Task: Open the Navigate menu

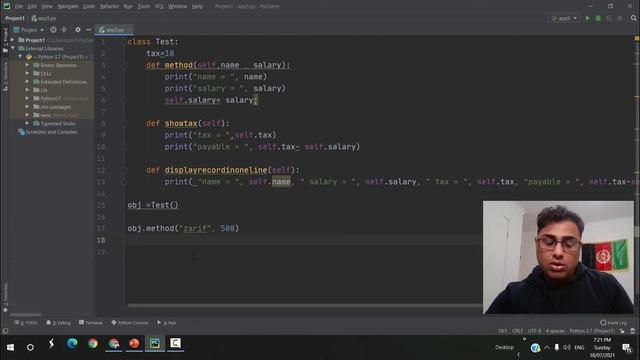Action: (68, 6)
